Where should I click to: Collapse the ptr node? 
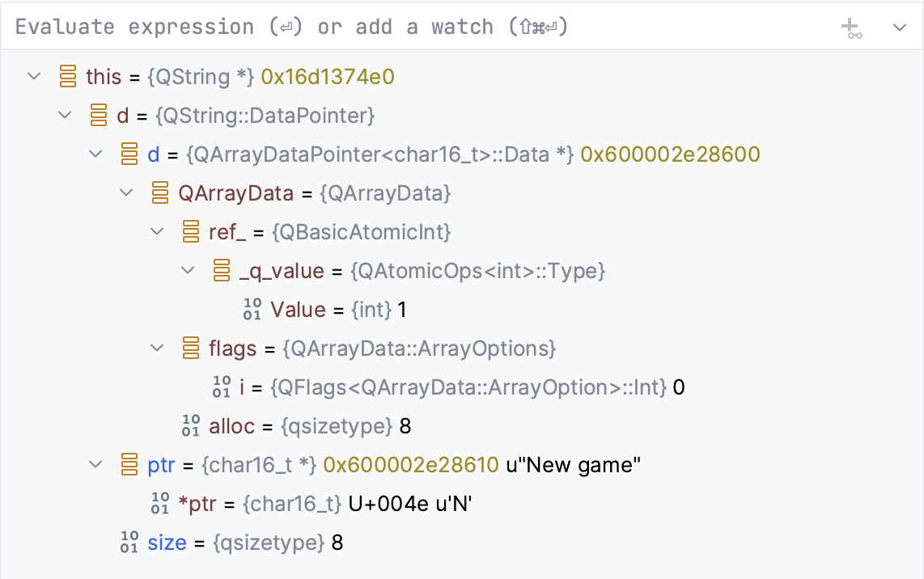click(x=95, y=464)
